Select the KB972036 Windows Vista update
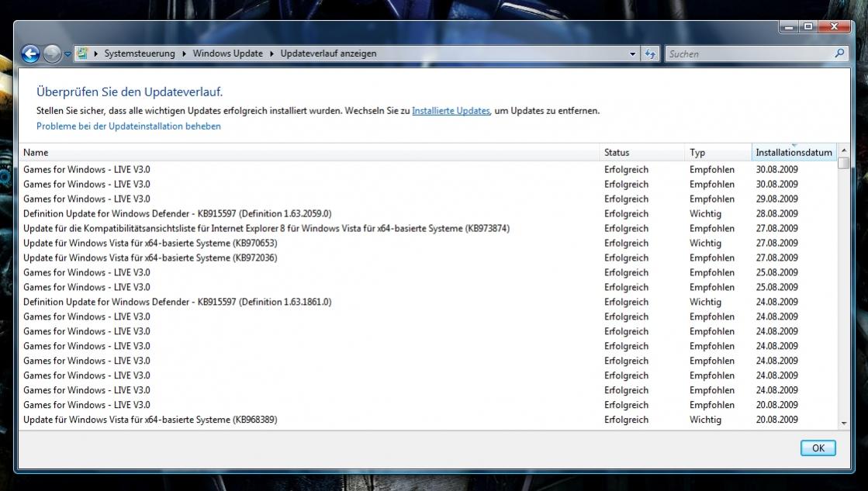This screenshot has width=868, height=491. click(x=427, y=258)
